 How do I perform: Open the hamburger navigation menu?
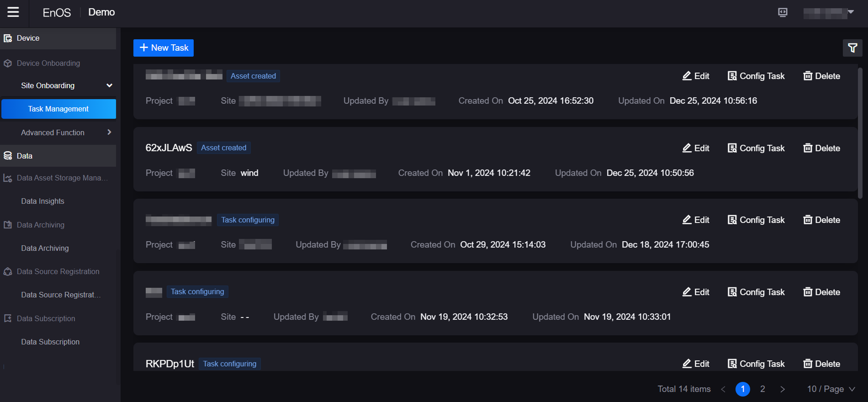pyautogui.click(x=13, y=12)
